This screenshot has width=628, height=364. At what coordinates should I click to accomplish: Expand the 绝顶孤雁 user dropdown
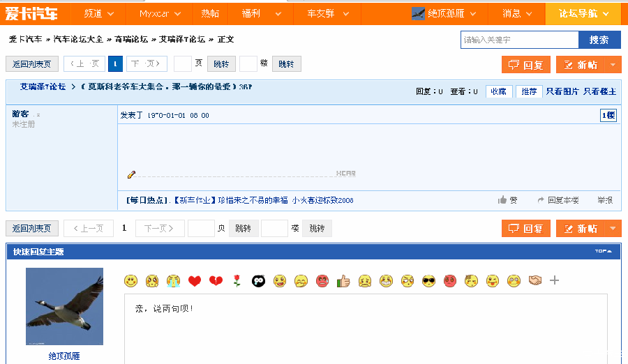(x=473, y=14)
